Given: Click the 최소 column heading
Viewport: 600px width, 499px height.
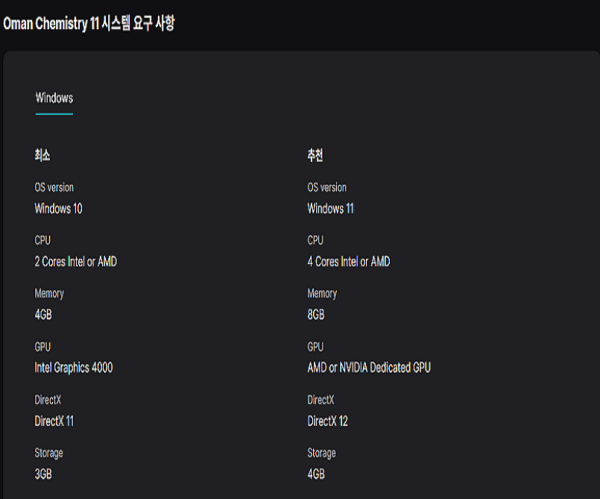Looking at the screenshot, I should [x=42, y=156].
